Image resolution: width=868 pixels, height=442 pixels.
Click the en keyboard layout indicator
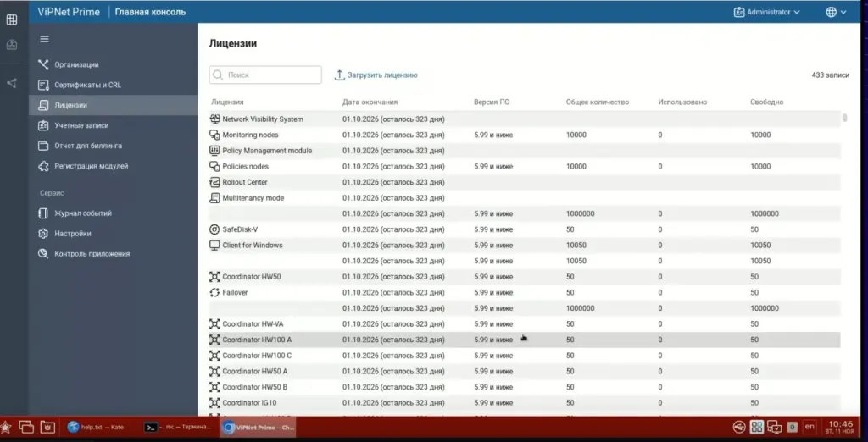tap(810, 427)
